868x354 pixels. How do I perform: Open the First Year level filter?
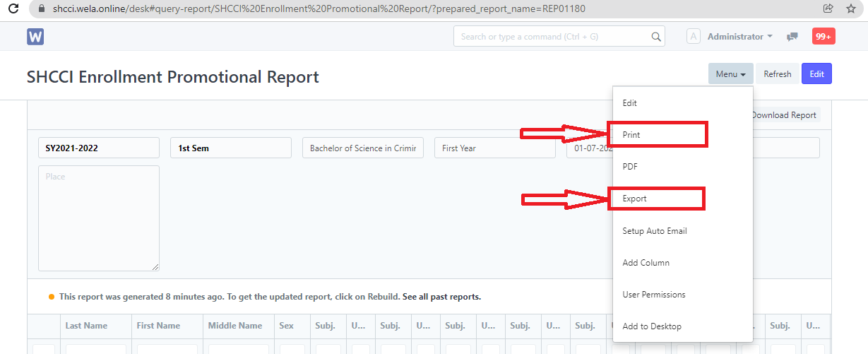pyautogui.click(x=494, y=148)
